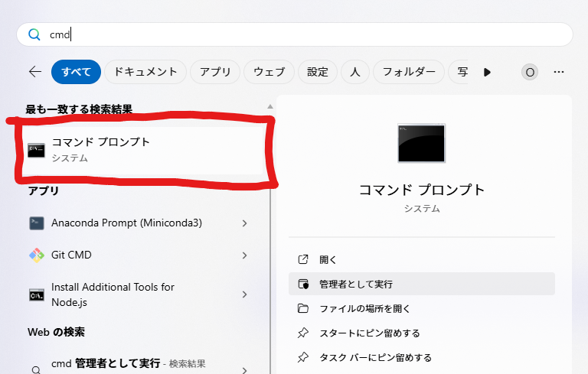The image size is (588, 374).
Task: Click the コマンド プロンプト title in details pane
Action: point(422,190)
